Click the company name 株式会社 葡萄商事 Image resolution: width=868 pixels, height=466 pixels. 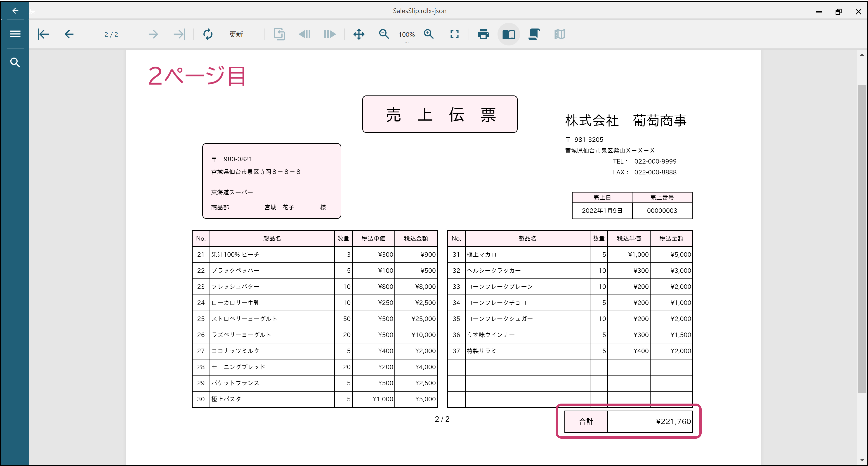(626, 120)
